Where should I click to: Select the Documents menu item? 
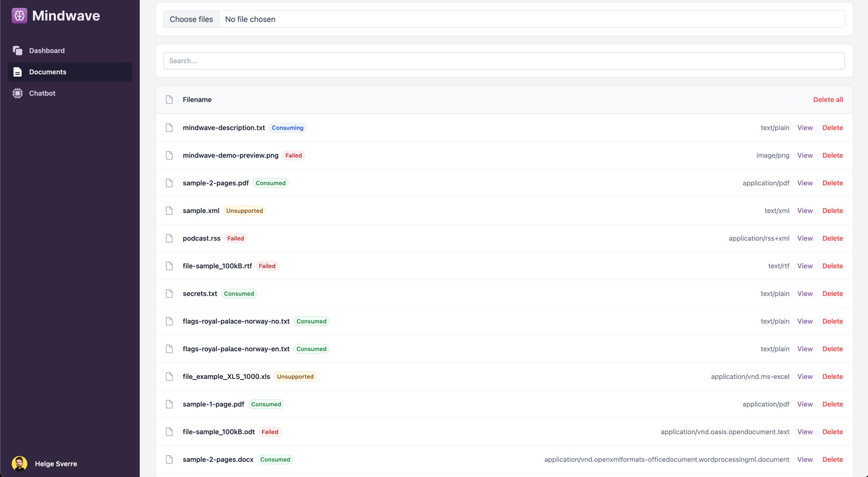click(x=70, y=72)
